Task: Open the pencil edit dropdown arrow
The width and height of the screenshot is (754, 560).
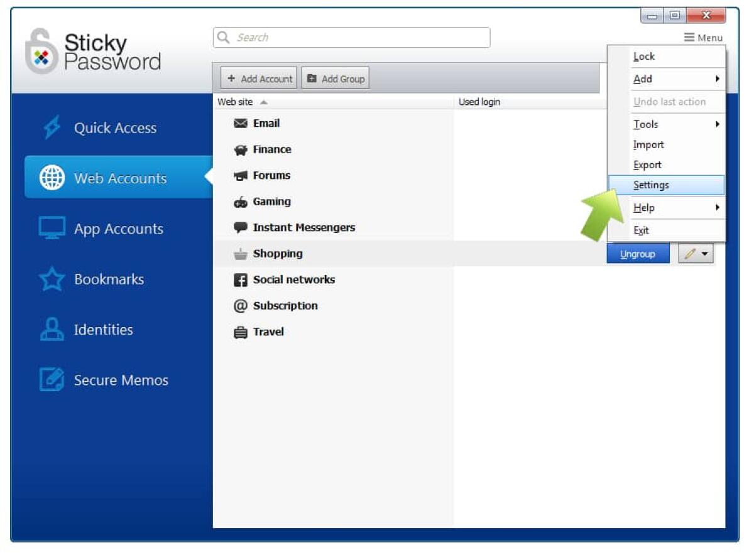Action: (x=704, y=253)
